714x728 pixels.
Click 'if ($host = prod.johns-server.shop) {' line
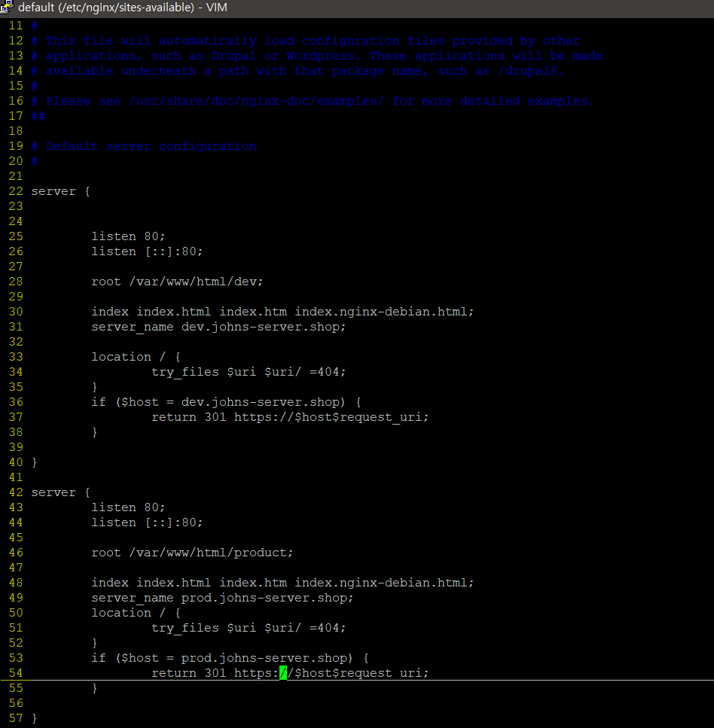pos(230,658)
